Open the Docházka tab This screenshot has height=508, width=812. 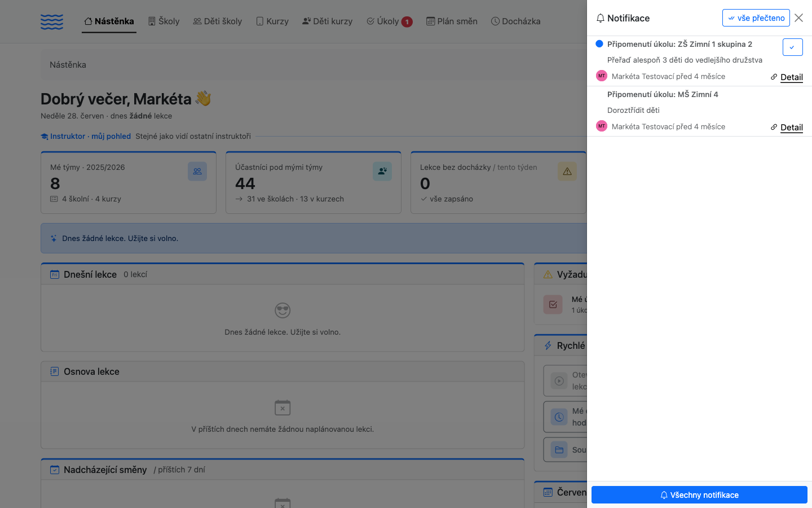coord(515,21)
